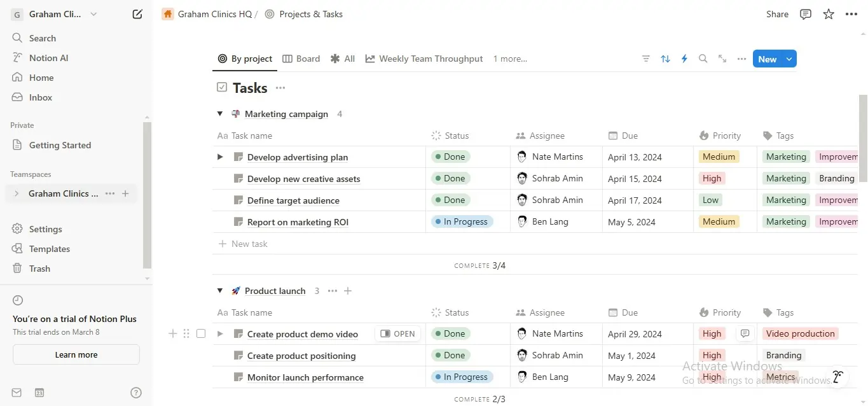Click the OPEN button on demo video row
This screenshot has height=406, width=868.
(x=397, y=333)
